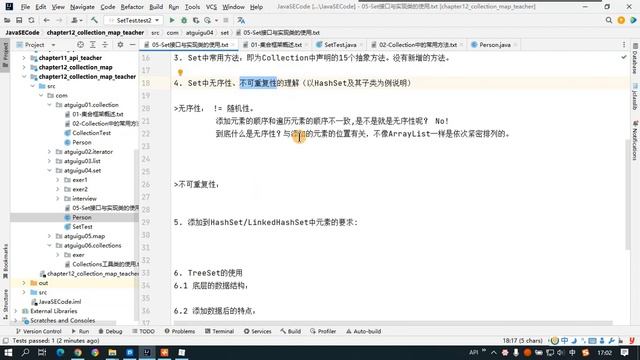640x360 pixels.
Task: Collapse the atguigu04.set package
Action: 49,171
